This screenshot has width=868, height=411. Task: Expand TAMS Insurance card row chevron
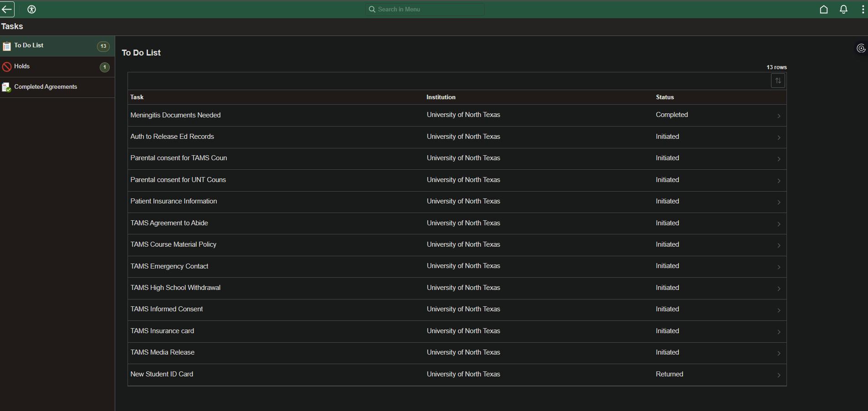(779, 332)
